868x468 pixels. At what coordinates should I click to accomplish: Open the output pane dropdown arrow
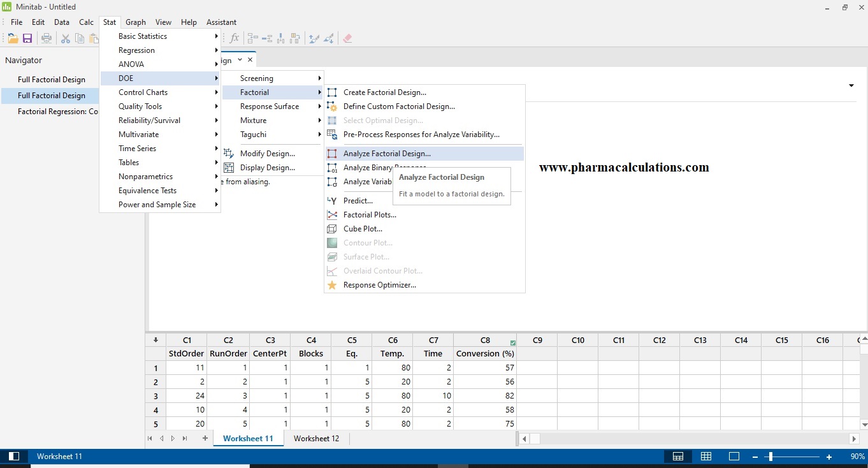coord(851,85)
